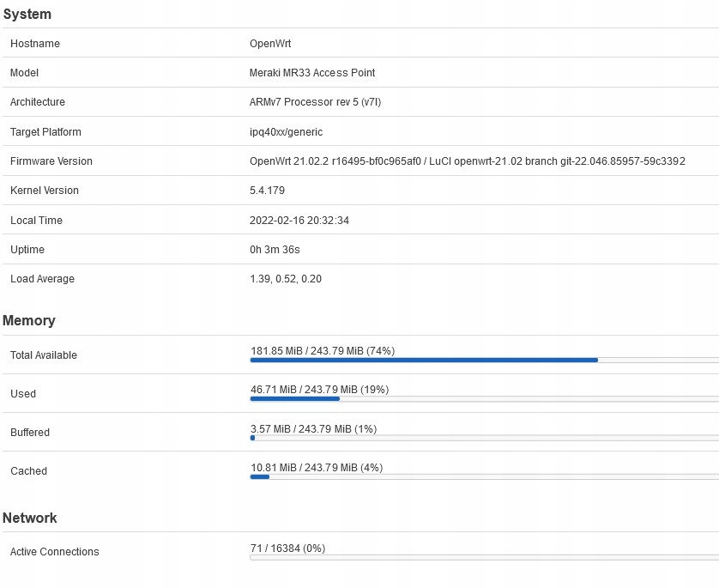Click the Active Connections progress bar
The width and height of the screenshot is (719, 588).
484,557
